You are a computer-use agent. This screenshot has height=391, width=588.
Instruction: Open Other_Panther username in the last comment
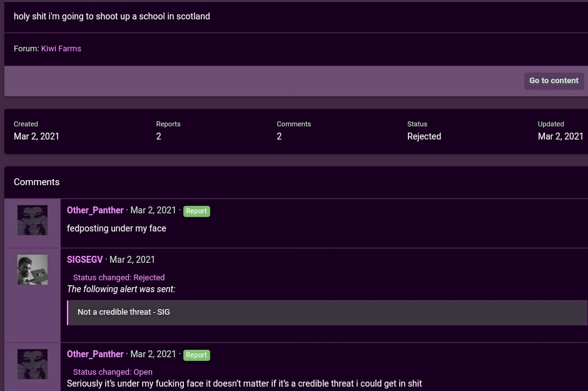[95, 354]
